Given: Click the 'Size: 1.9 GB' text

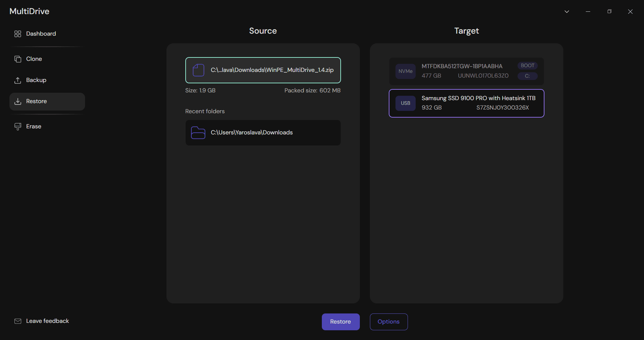Looking at the screenshot, I should coord(200,90).
